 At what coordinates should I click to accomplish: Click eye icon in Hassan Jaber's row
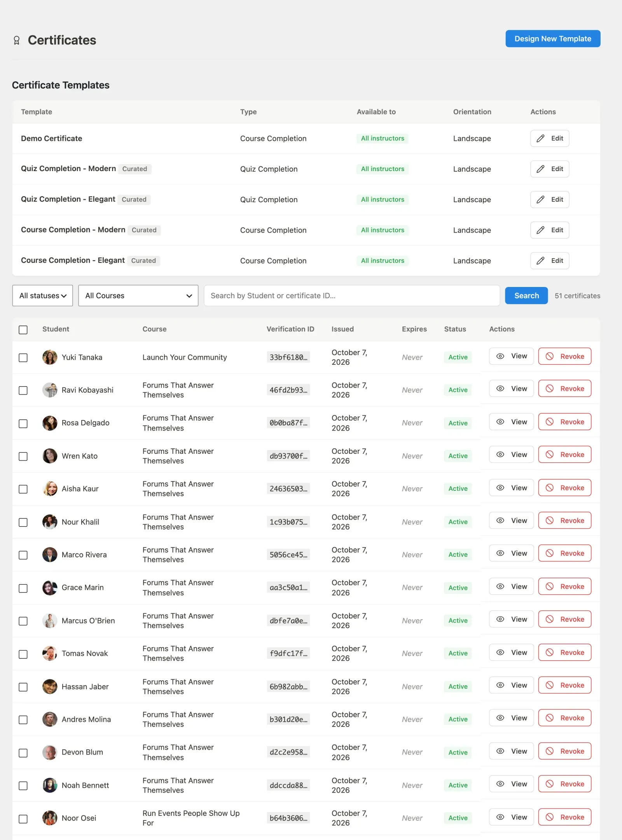point(500,685)
